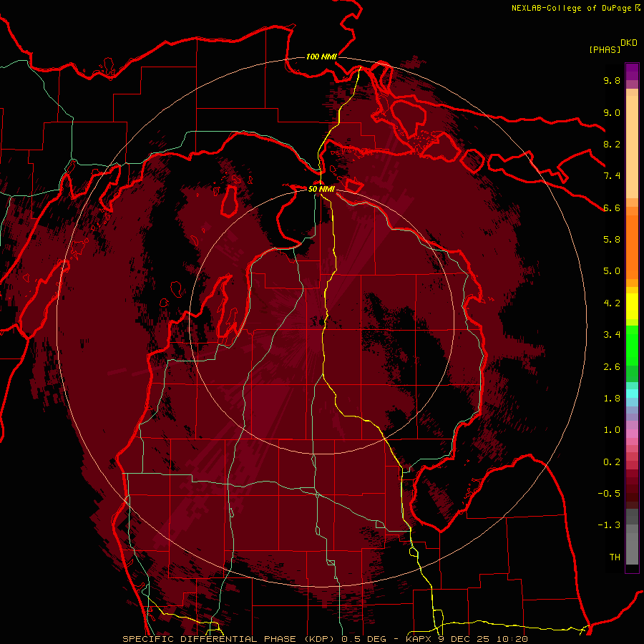This screenshot has width=644, height=644.
Task: Select the 9.8 scale value
Action: pyautogui.click(x=612, y=80)
